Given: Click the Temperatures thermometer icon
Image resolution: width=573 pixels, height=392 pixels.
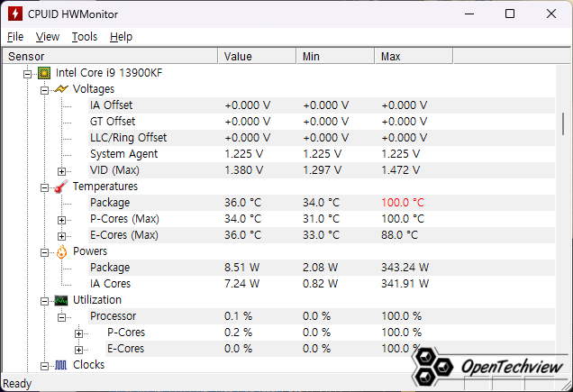Looking at the screenshot, I should (61, 187).
